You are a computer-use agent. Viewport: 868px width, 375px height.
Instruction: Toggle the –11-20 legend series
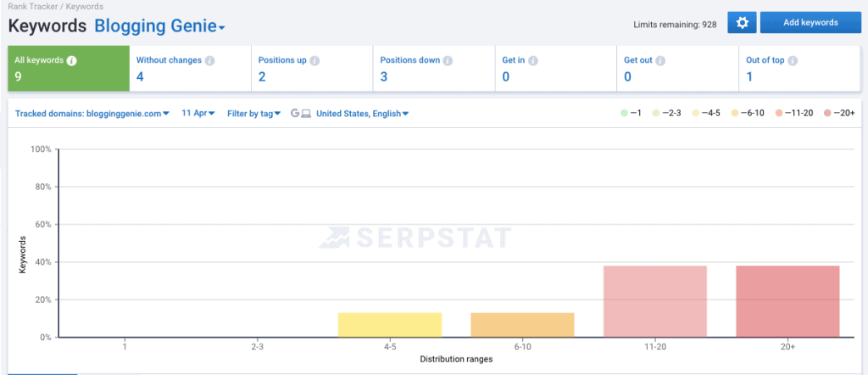click(x=793, y=113)
